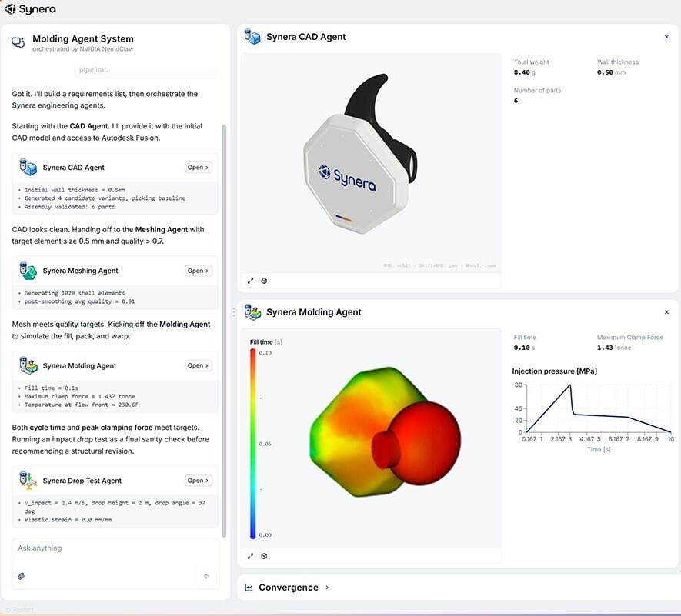Send the message with the arrow button
681x616 pixels.
click(x=206, y=577)
